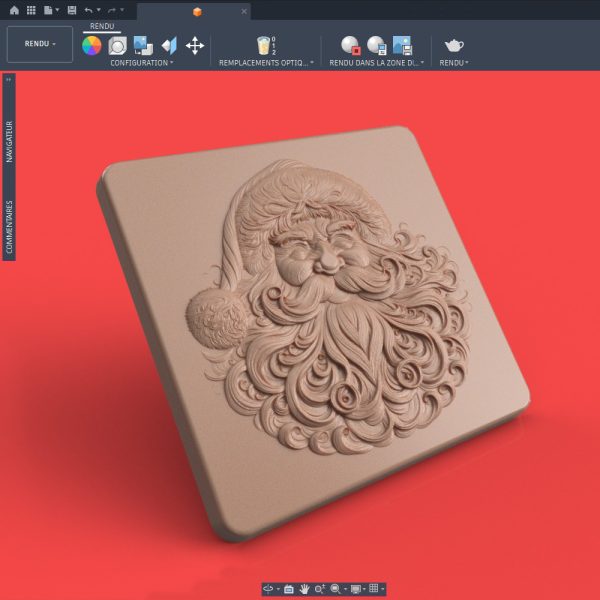This screenshot has height=600, width=600.
Task: Activate the Move/Copy arrows tool
Action: [x=195, y=46]
